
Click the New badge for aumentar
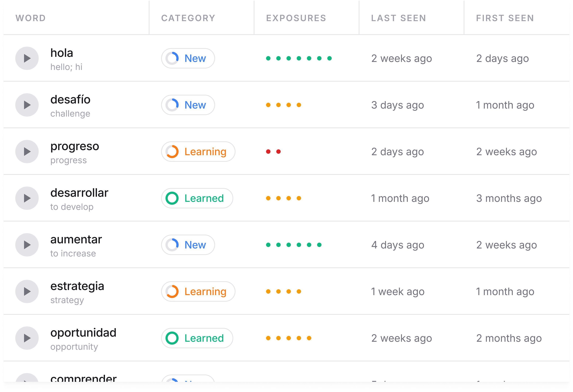pos(188,245)
